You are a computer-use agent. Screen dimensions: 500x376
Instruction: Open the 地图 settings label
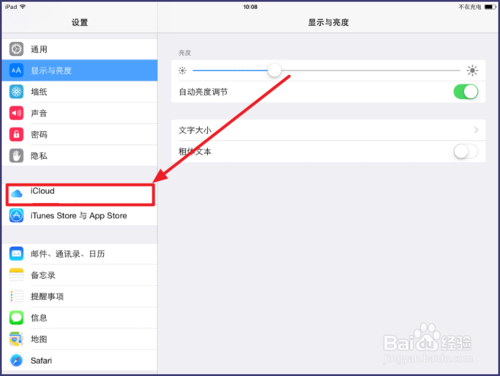click(39, 339)
